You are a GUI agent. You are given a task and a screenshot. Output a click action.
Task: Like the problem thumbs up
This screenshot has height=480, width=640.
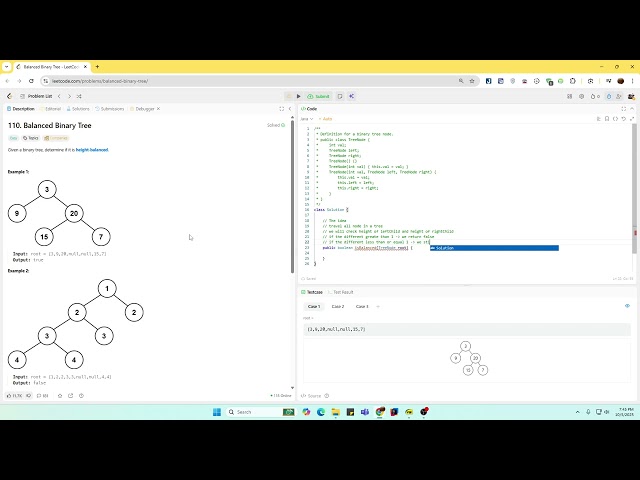point(14,396)
